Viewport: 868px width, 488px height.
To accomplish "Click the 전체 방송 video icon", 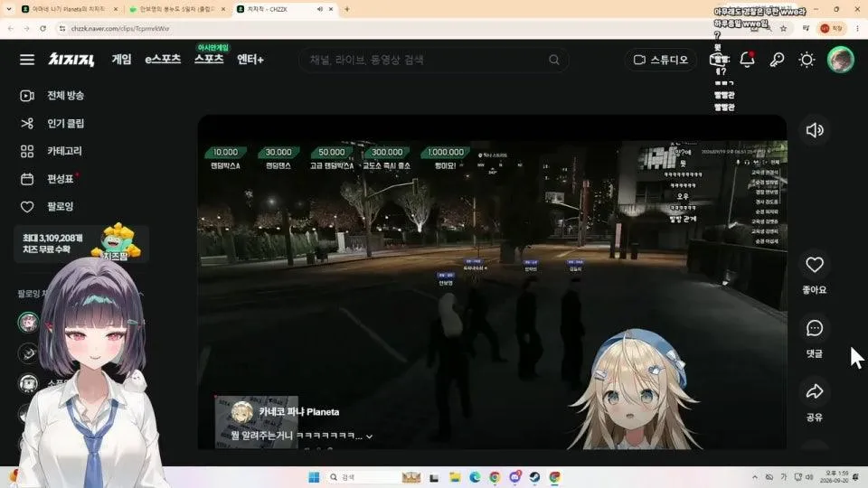I will (x=27, y=96).
